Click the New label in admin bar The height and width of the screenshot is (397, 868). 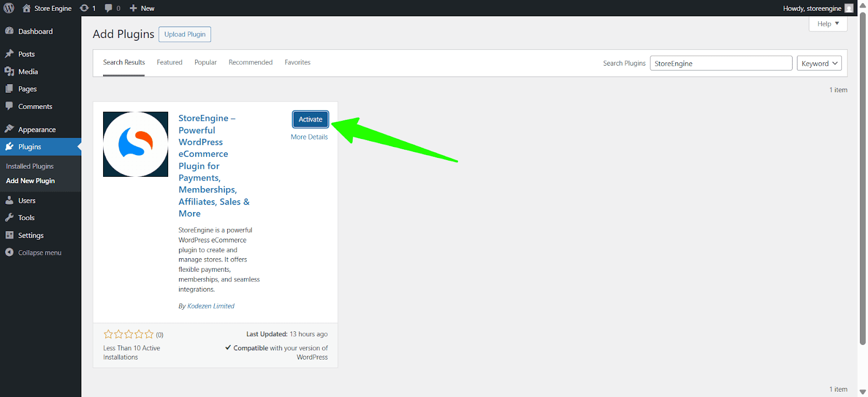pyautogui.click(x=148, y=9)
